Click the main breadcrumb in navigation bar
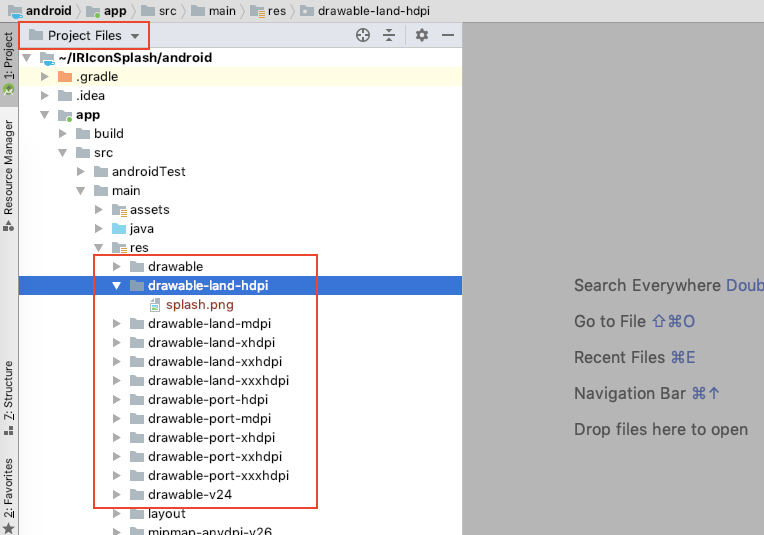This screenshot has height=535, width=764. tap(213, 11)
